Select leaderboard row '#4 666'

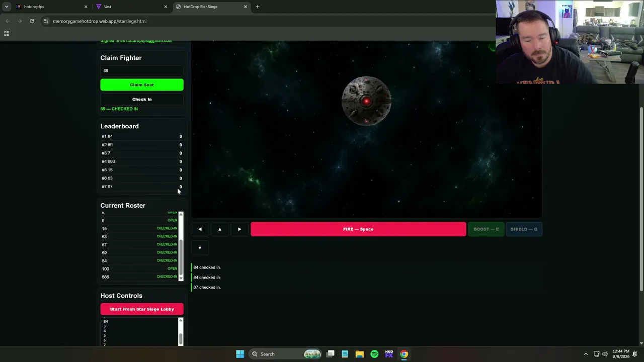tap(142, 161)
